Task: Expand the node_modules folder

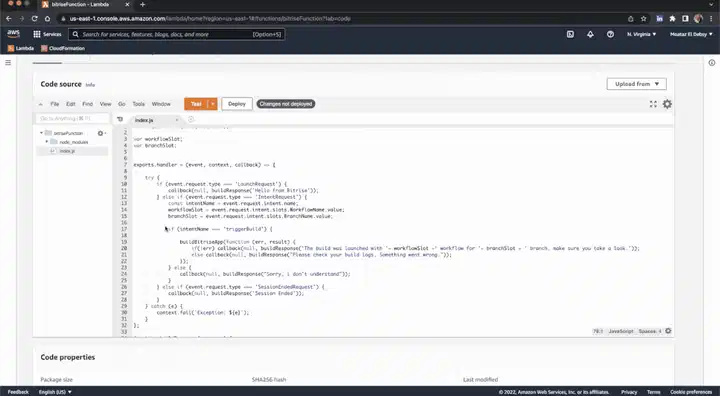Action: click(47, 142)
